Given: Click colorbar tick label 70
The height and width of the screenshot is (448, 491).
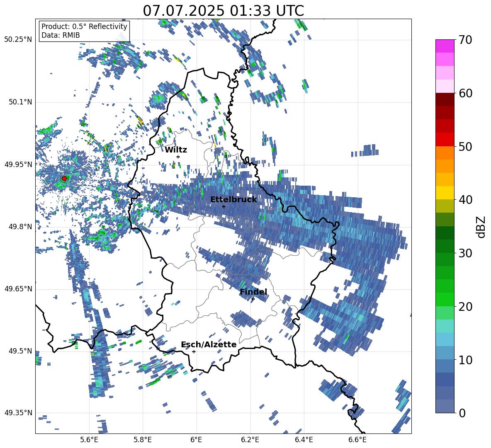Looking at the screenshot, I should tap(465, 40).
